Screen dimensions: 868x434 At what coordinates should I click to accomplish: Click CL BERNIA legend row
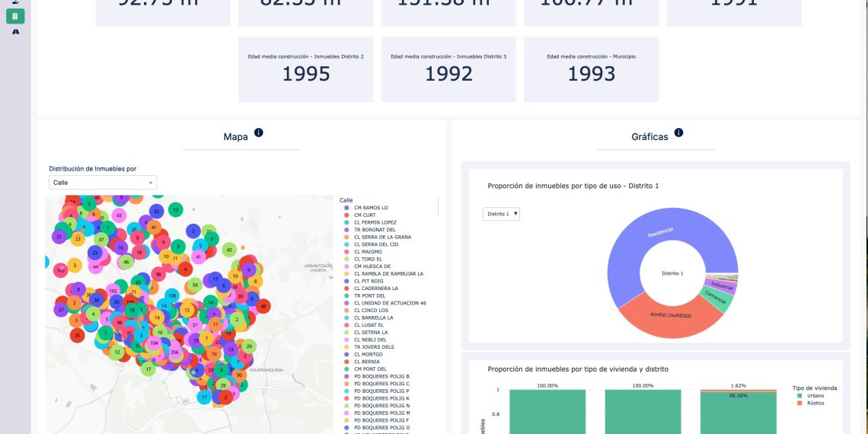367,362
